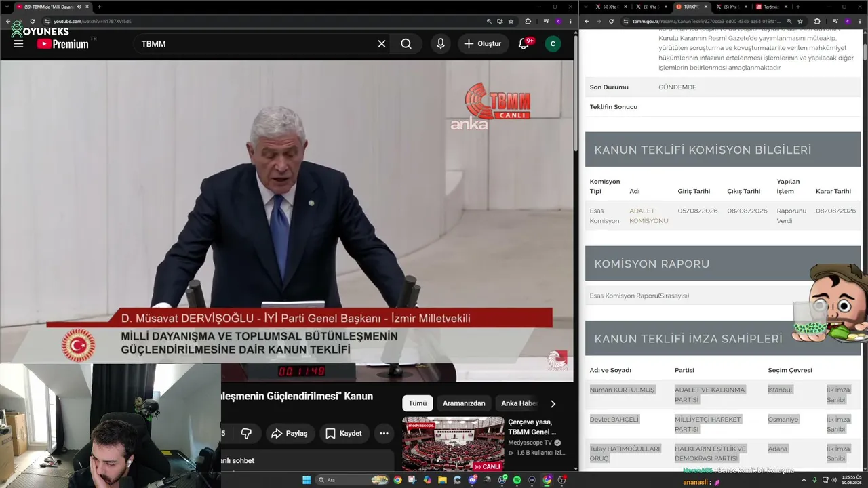Open more actions three-dot menu under video
The height and width of the screenshot is (488, 868).
tap(384, 433)
